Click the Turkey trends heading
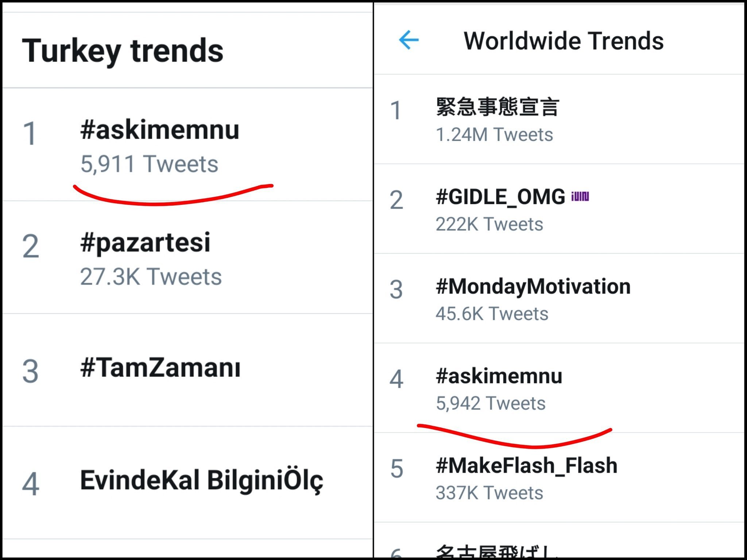Screen dimensions: 747x560 123,51
